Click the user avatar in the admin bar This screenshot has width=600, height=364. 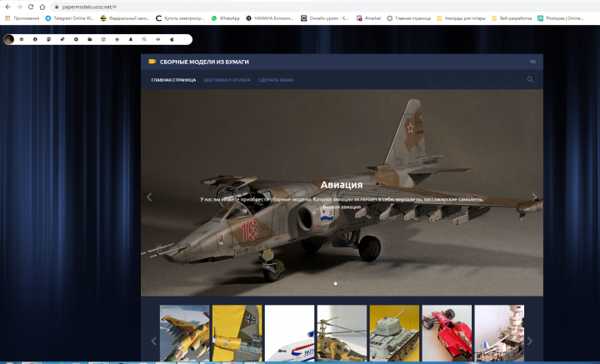pos(9,39)
